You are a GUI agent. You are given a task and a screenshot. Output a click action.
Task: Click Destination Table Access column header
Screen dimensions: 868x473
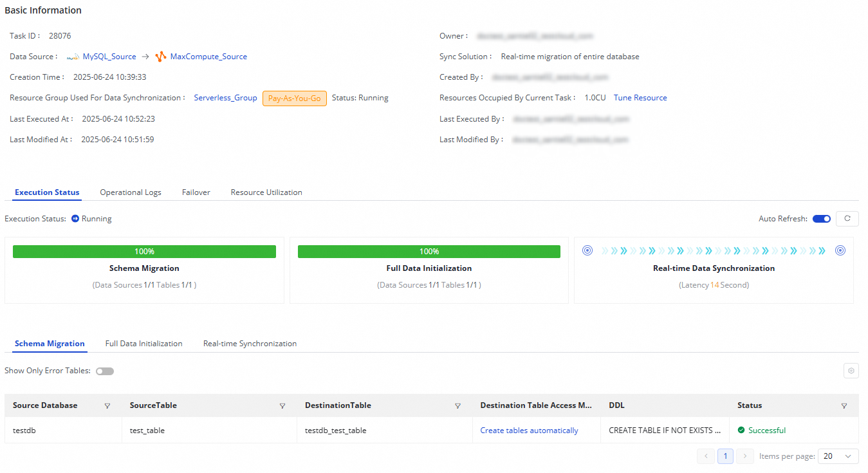pos(536,405)
